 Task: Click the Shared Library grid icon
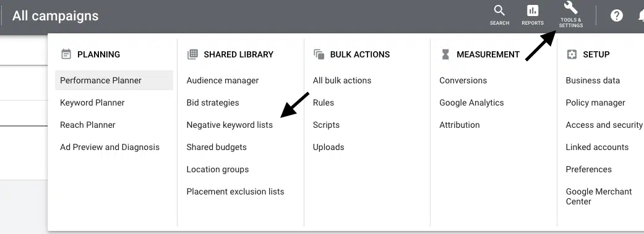192,54
